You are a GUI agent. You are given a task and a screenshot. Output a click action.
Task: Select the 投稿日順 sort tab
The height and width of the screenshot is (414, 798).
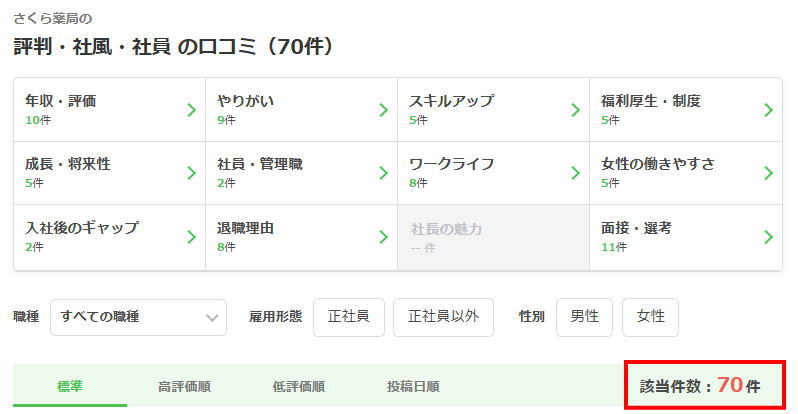[413, 387]
